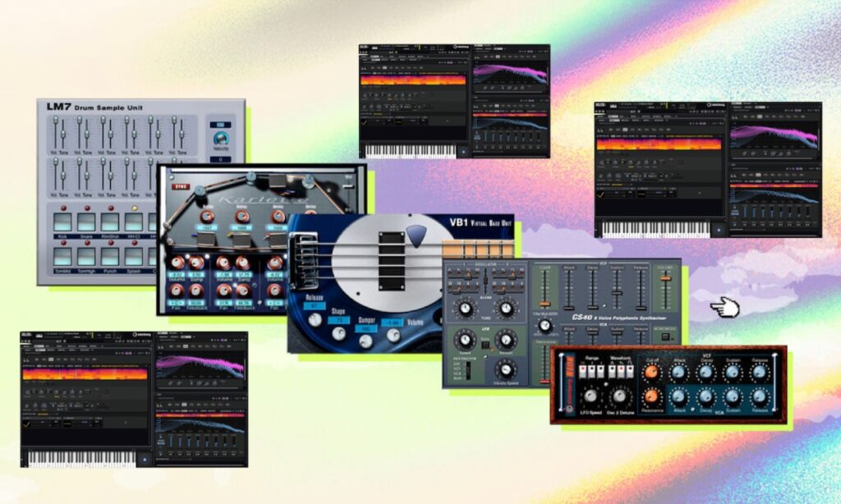Screen dimensions: 841x504
Task: Toggle the Mono Mode button in CS40
Action: coord(665,337)
